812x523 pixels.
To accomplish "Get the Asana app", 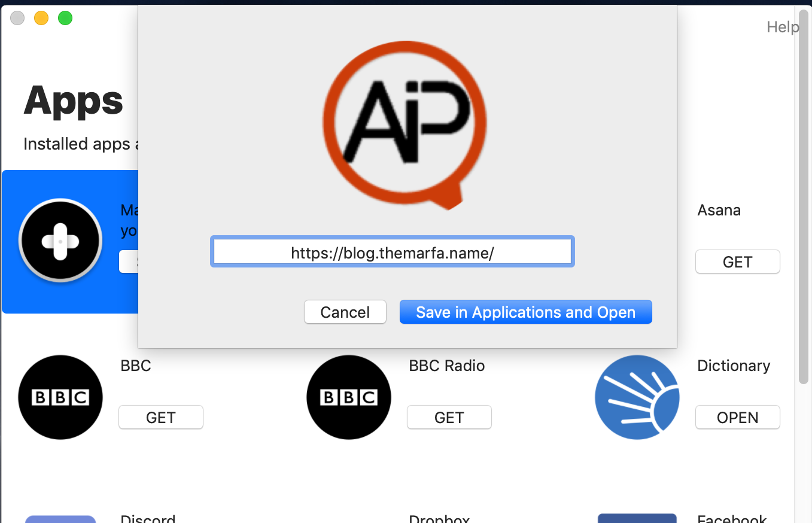I will click(738, 261).
